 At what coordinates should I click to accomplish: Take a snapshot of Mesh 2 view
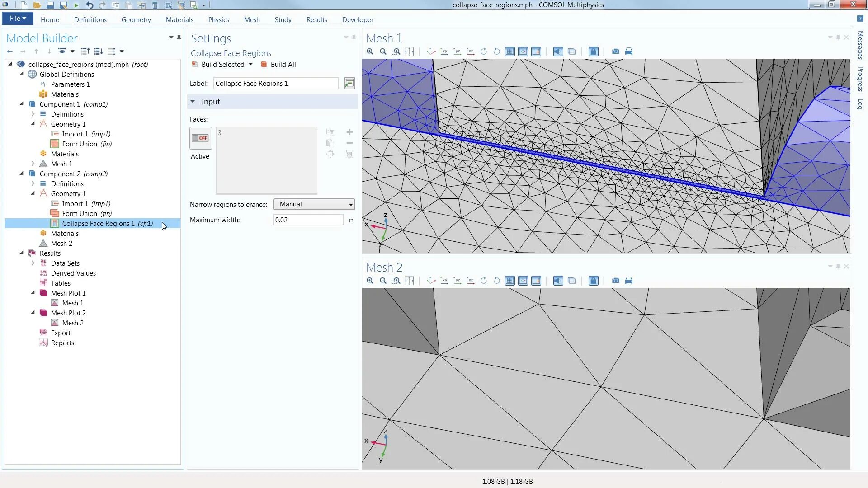(x=615, y=281)
